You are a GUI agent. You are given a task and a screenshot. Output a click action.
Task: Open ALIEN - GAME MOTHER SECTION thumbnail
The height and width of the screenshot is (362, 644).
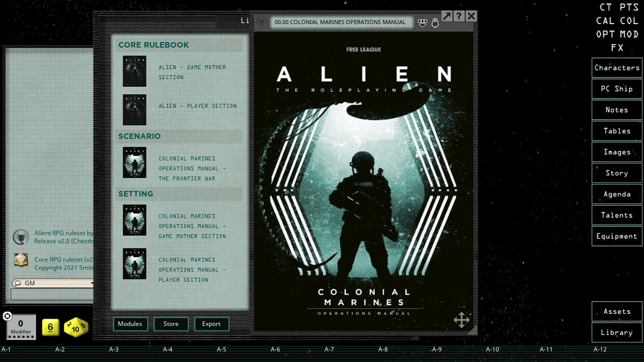coord(134,71)
